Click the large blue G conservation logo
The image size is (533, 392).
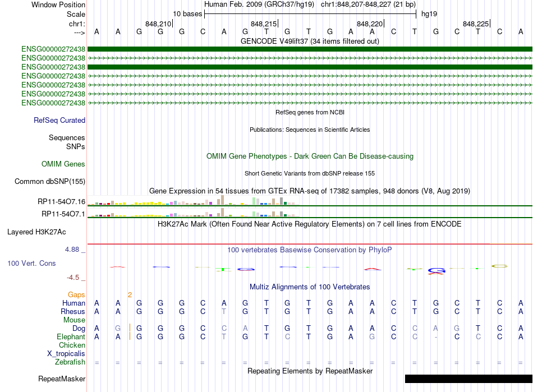click(x=436, y=271)
